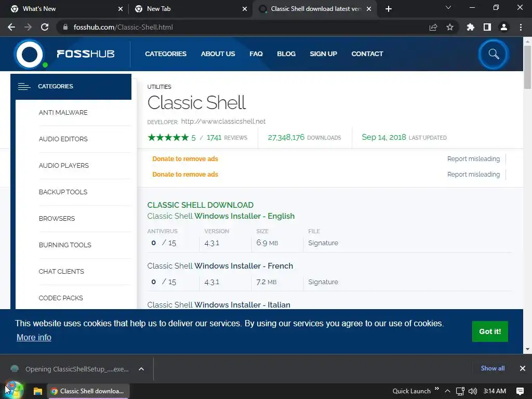This screenshot has width=532, height=399.
Task: Download Classic Shell Windows Installer - French
Action: point(220,266)
